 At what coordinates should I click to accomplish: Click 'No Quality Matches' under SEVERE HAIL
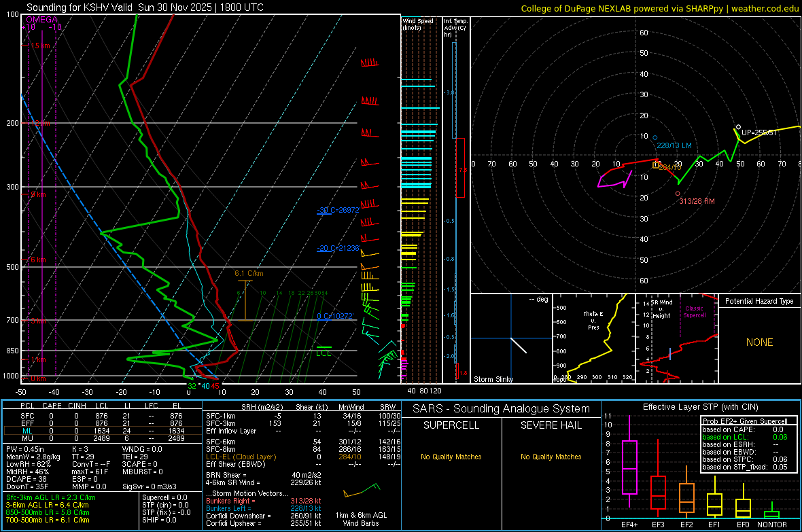point(551,457)
